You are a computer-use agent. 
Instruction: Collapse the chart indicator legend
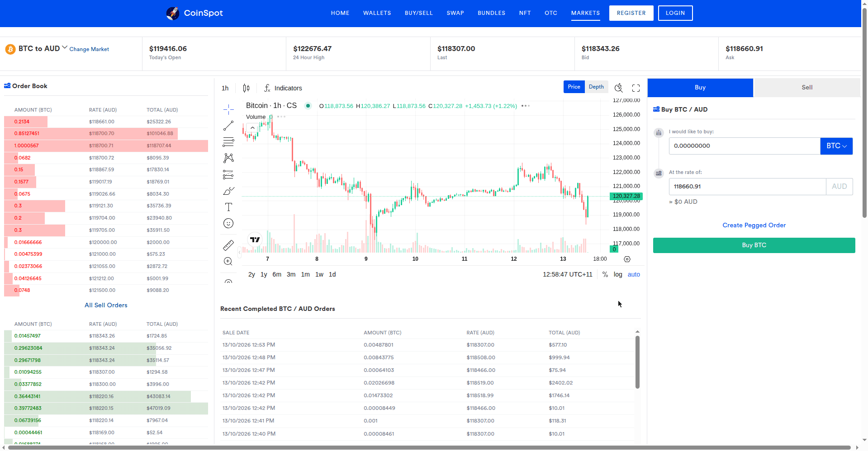click(252, 128)
